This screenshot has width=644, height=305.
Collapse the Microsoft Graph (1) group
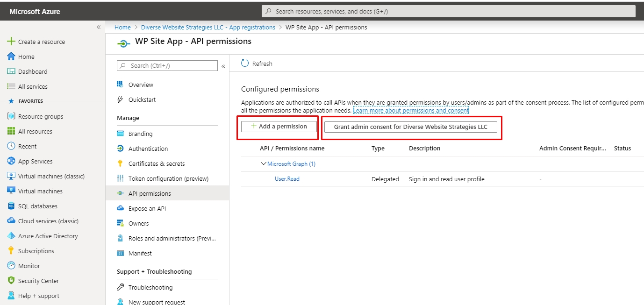click(x=263, y=164)
